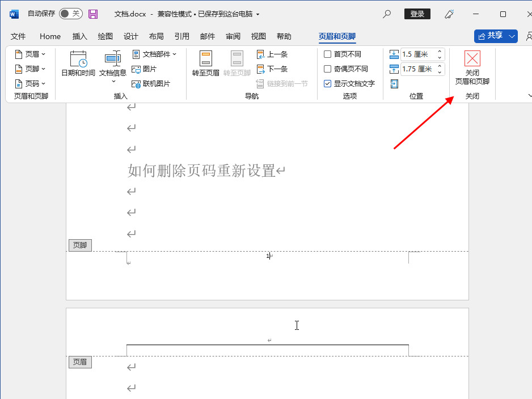Click the search magnifier icon
Screen dimensions: 532x399
point(386,14)
